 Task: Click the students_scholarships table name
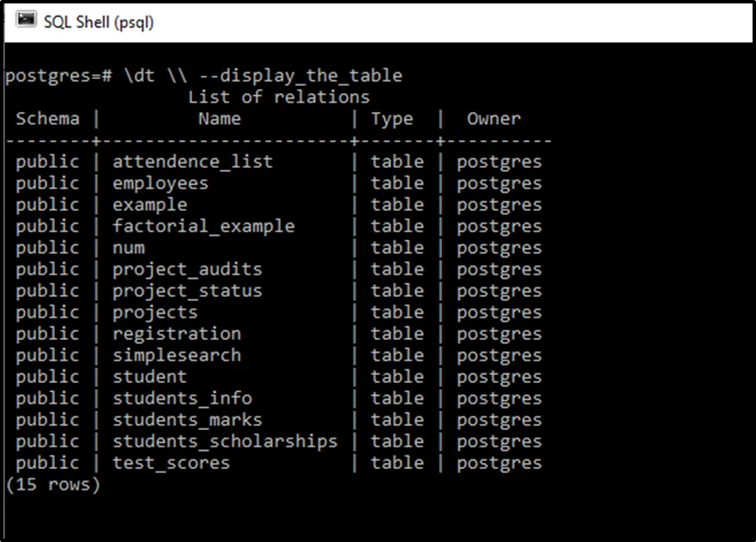pyautogui.click(x=225, y=441)
